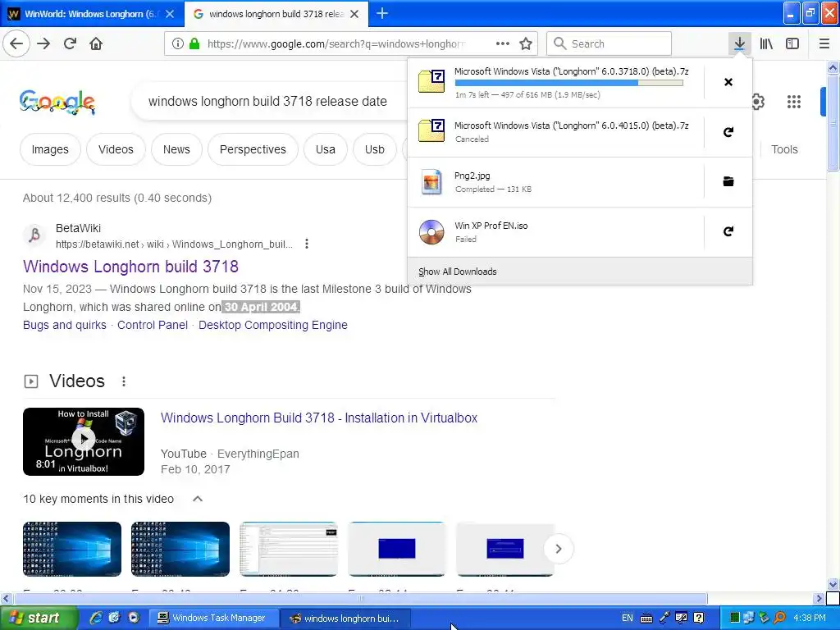Close the WinWorld tab

click(170, 14)
